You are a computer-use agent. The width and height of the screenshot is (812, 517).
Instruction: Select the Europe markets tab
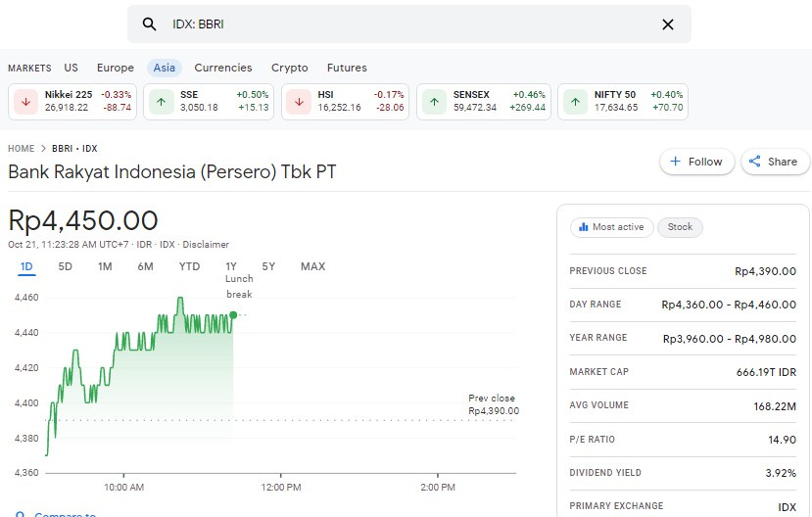pyautogui.click(x=115, y=68)
